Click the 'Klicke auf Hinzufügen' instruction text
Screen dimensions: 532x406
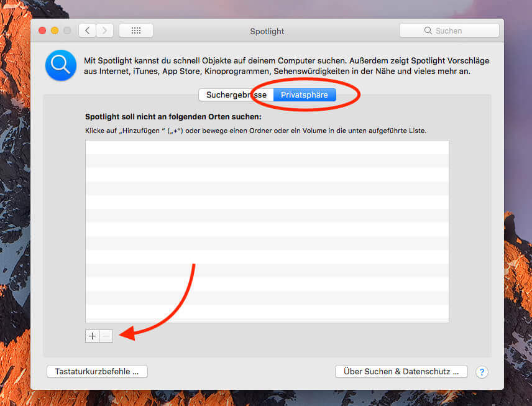[x=255, y=131]
